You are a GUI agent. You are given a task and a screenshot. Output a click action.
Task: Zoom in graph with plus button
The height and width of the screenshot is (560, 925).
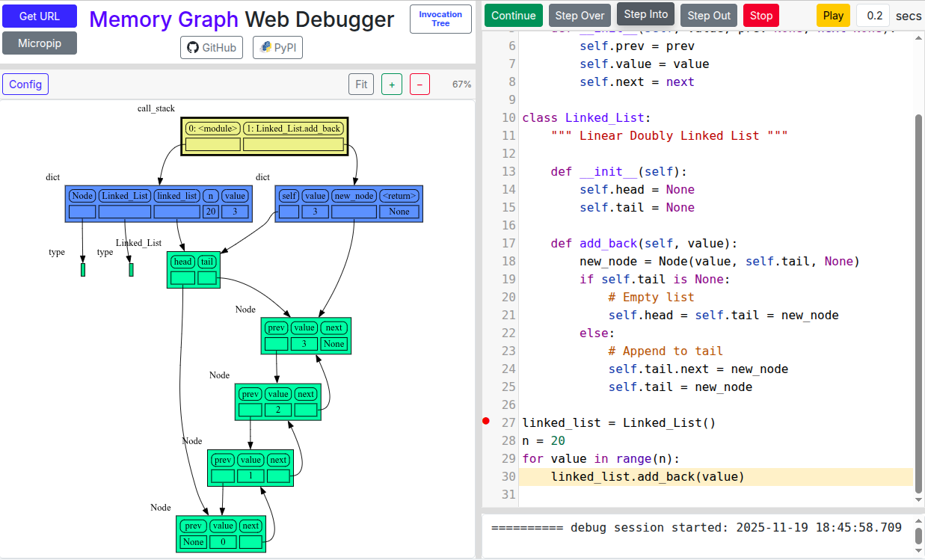click(392, 84)
